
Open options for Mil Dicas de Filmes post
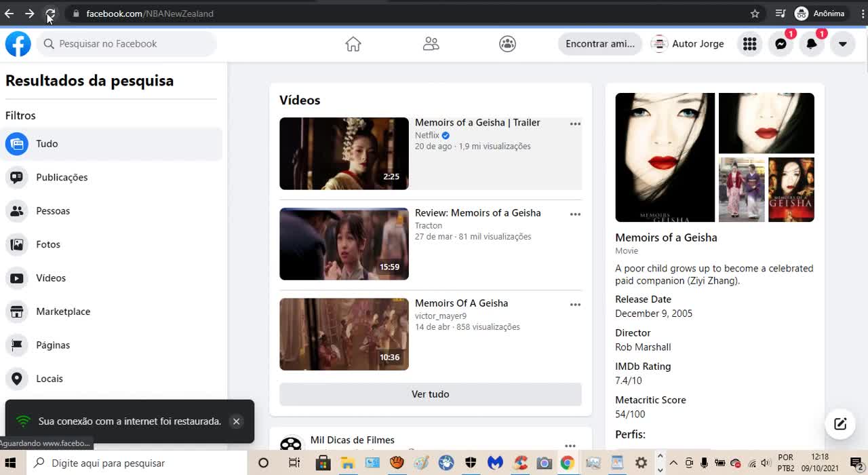click(x=570, y=446)
